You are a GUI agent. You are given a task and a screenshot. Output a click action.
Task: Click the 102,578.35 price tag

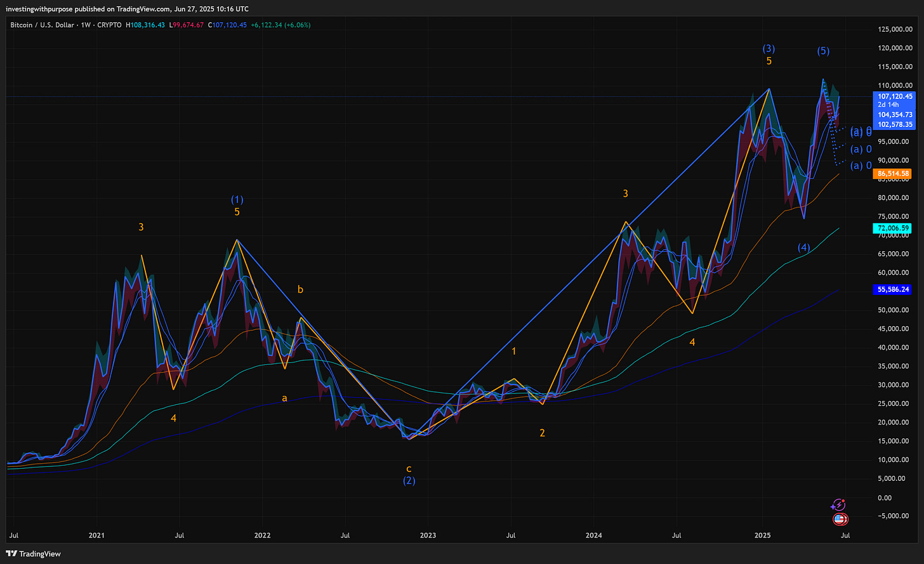895,124
